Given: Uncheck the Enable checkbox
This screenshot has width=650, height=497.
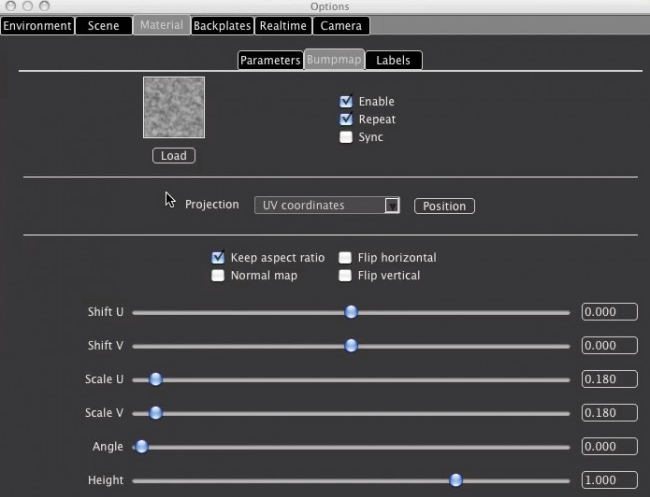Looking at the screenshot, I should click(346, 101).
